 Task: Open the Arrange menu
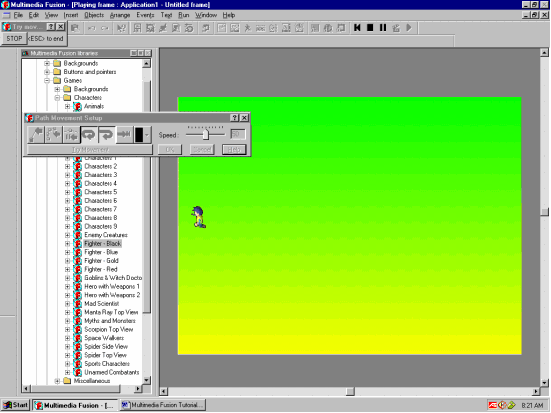pos(120,15)
